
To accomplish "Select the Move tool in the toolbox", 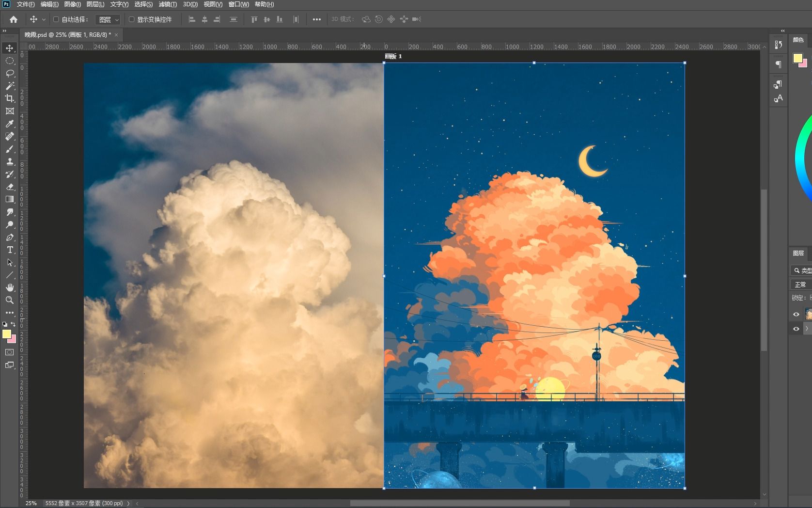I will click(x=10, y=48).
